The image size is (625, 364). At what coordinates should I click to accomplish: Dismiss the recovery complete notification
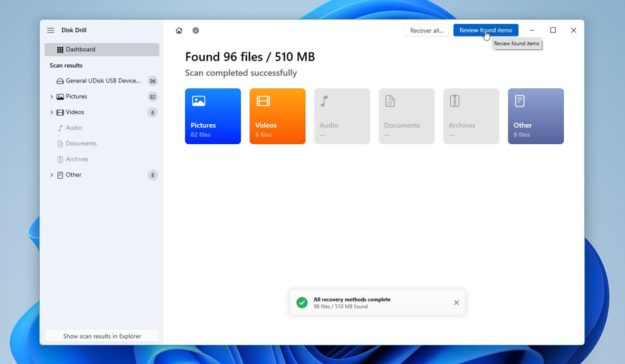pos(456,303)
